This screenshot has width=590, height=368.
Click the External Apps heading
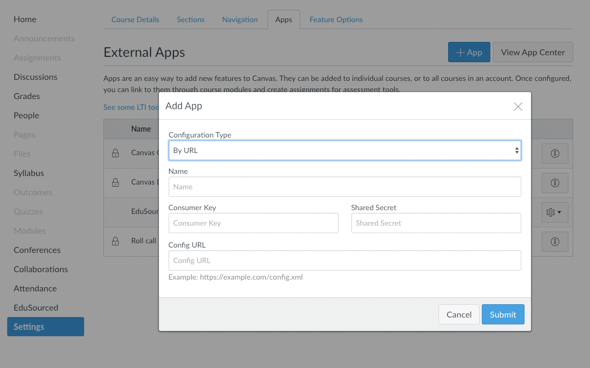[x=144, y=52]
